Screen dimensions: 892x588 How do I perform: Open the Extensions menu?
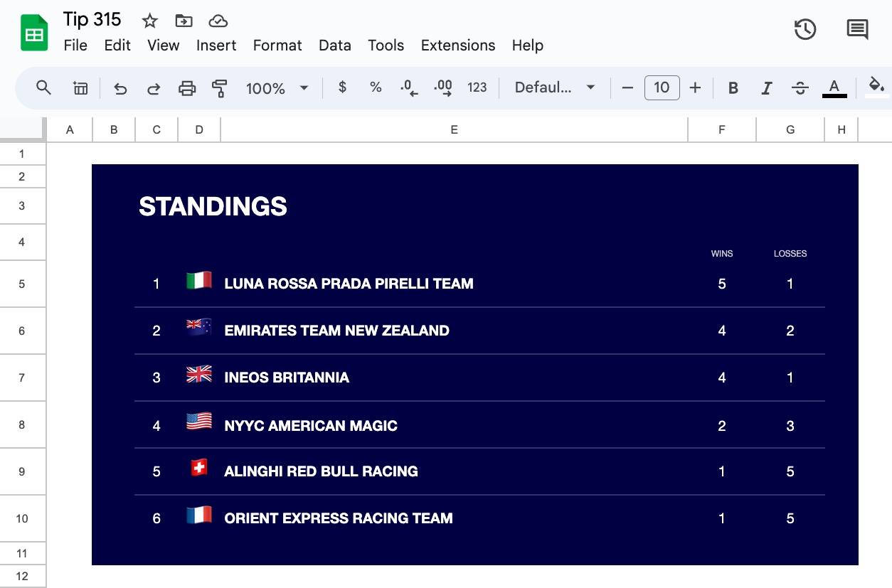coord(458,46)
